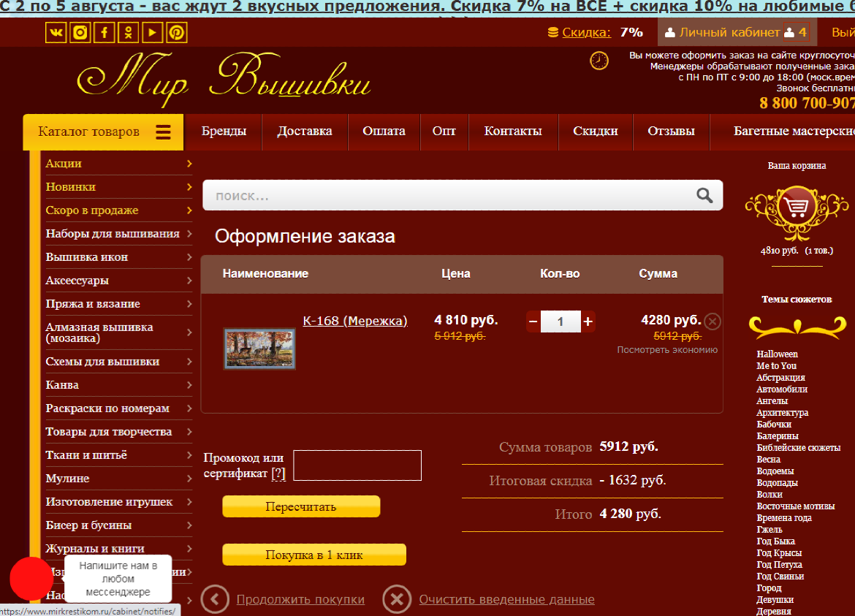Click the Покупка в 1 клик button
The width and height of the screenshot is (855, 616).
313,555
